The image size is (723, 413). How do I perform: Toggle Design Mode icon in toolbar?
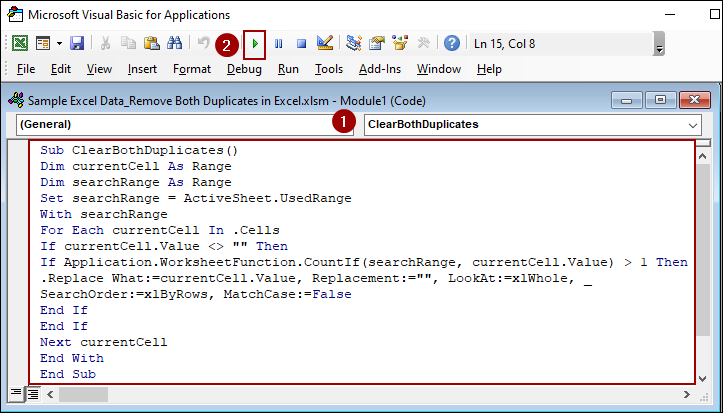coord(324,44)
